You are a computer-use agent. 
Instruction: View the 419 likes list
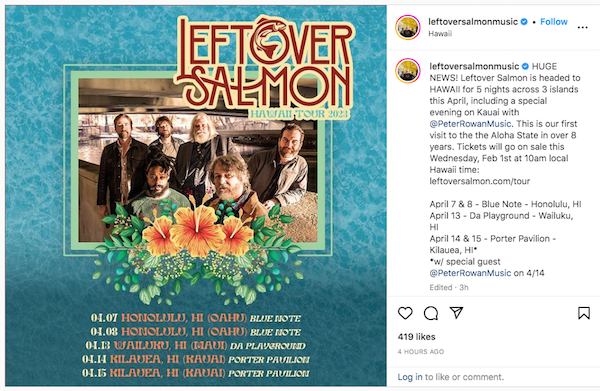(x=416, y=337)
